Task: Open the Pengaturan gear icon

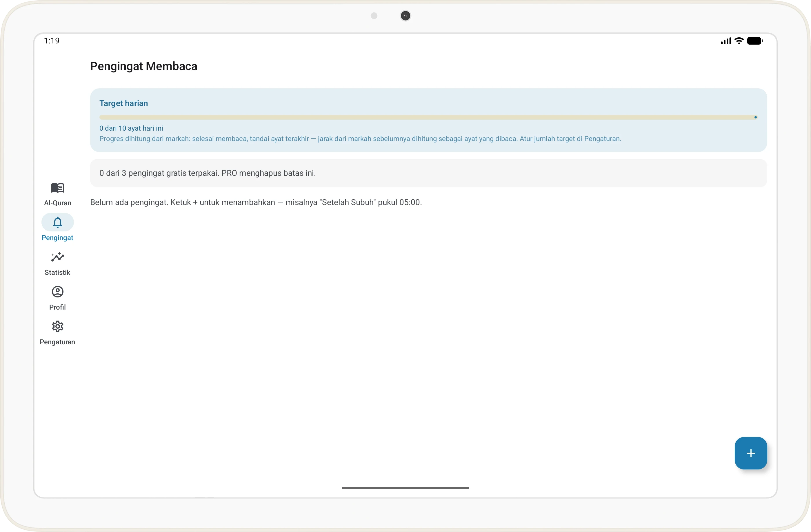Action: click(x=58, y=326)
